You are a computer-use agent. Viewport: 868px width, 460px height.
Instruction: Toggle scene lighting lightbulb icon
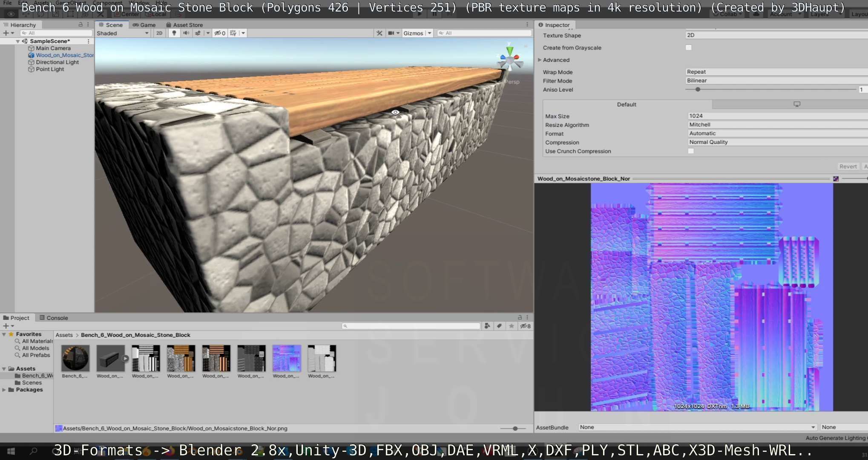(174, 33)
